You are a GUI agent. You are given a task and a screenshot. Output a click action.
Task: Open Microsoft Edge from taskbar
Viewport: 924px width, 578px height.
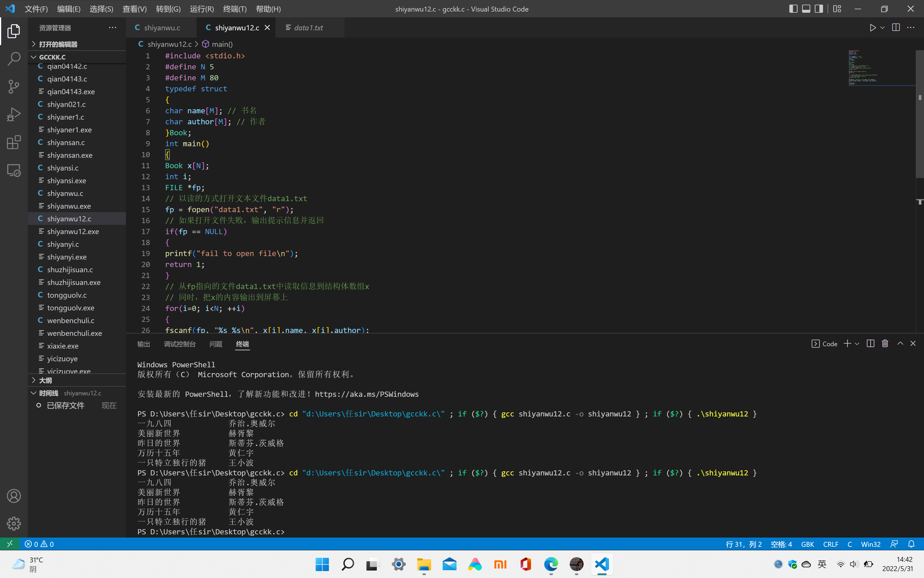pos(551,564)
